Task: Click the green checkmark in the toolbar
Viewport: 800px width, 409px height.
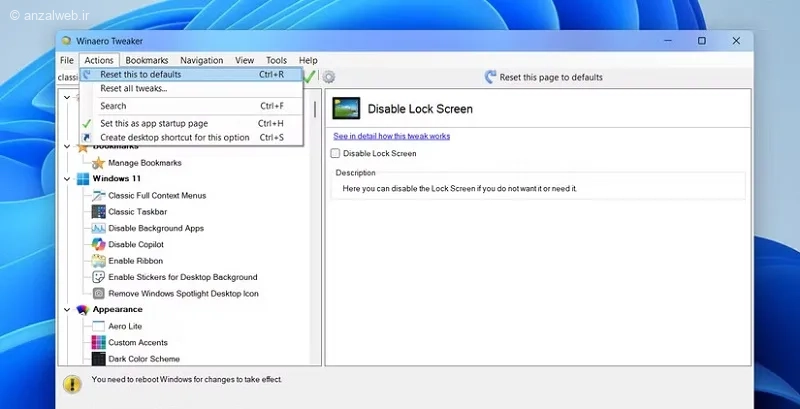Action: point(309,77)
